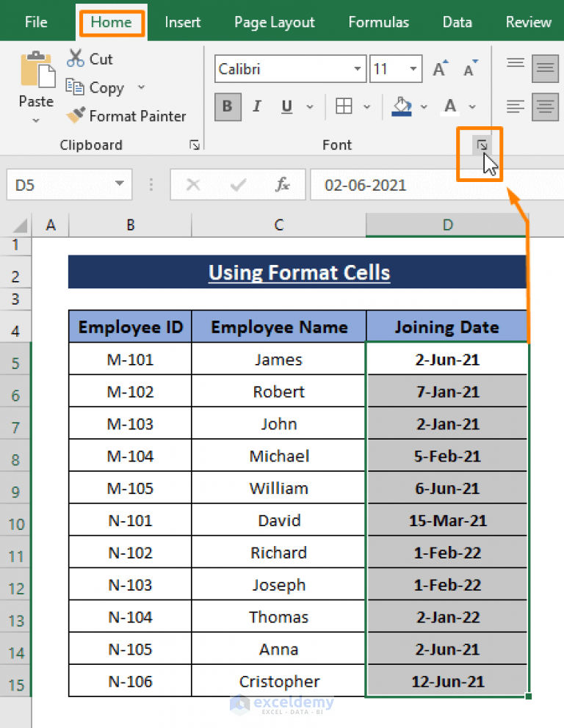Increase font size using the A^ icon

point(438,68)
